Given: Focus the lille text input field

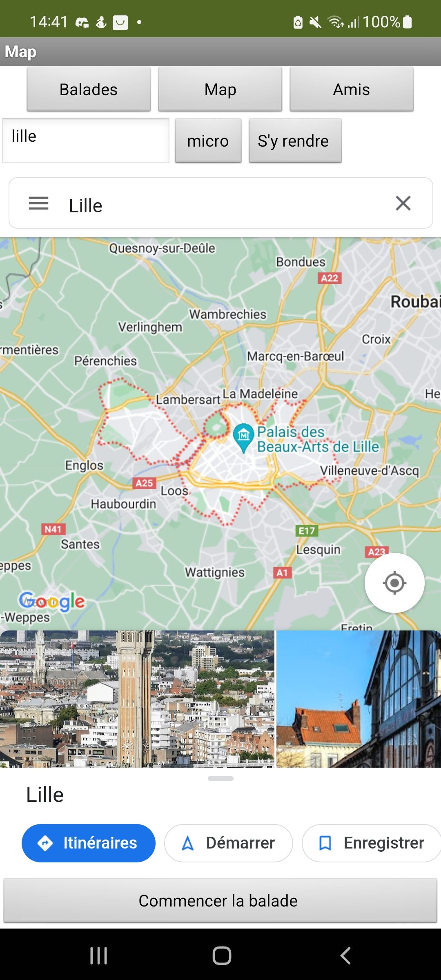Looking at the screenshot, I should (x=86, y=140).
